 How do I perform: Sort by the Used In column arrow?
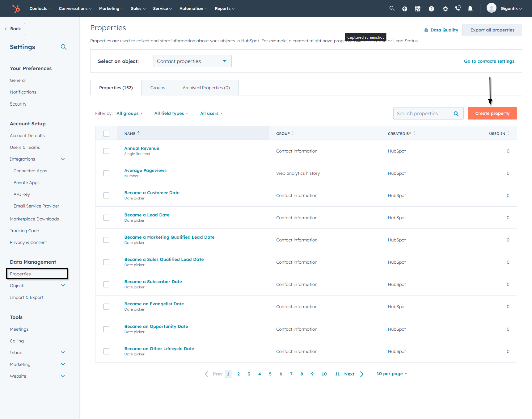[x=508, y=133]
